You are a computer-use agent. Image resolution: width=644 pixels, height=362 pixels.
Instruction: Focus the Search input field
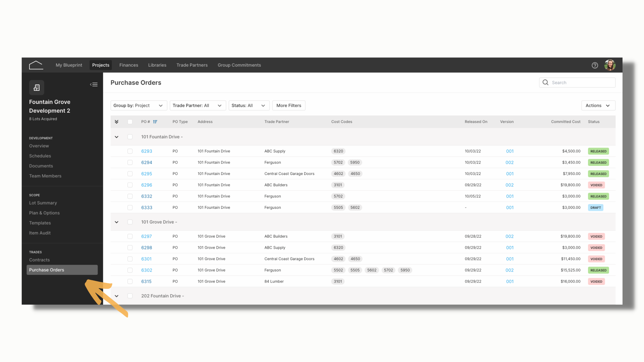tap(577, 82)
